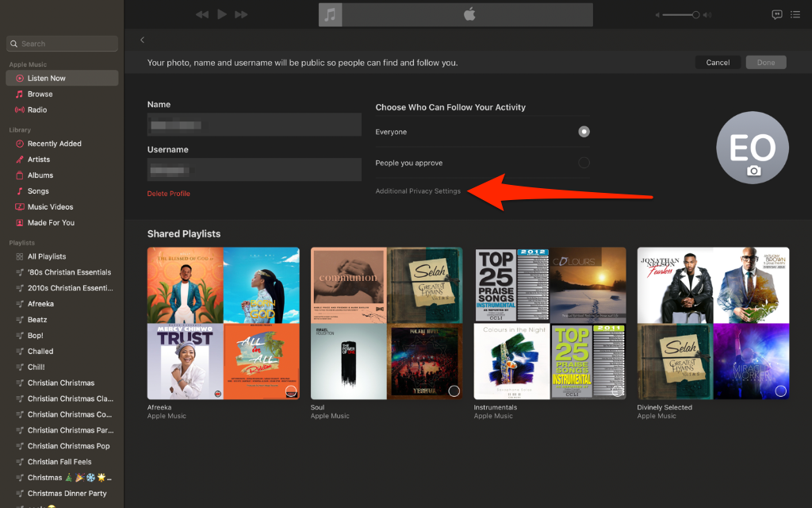Image resolution: width=812 pixels, height=508 pixels.
Task: Toggle sharing circle on Afreeka playlist
Action: [x=291, y=391]
